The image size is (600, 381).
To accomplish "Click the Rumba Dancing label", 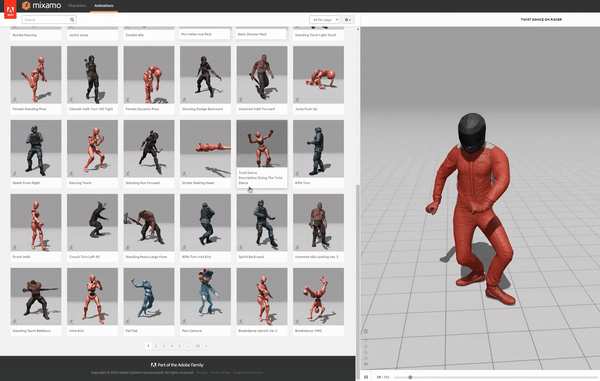I will click(25, 35).
